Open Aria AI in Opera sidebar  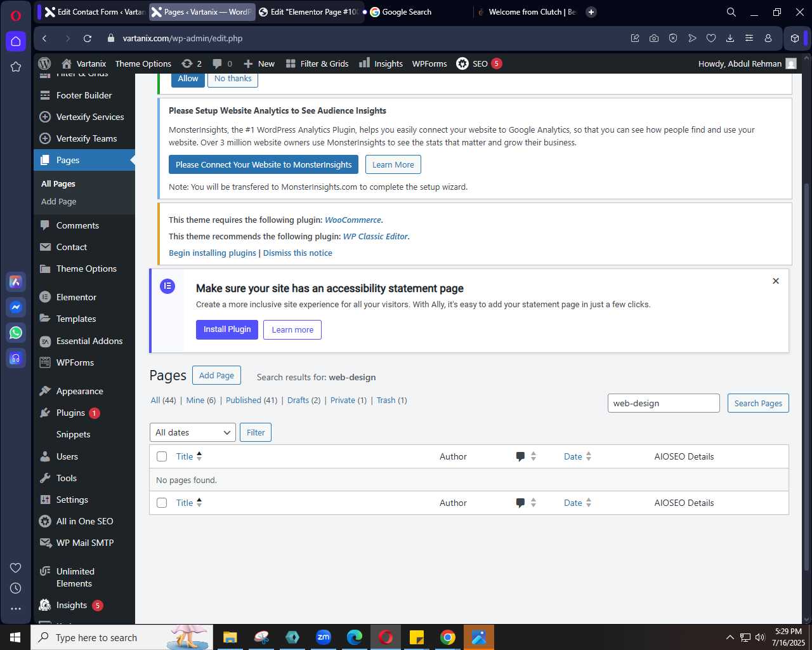tap(16, 282)
